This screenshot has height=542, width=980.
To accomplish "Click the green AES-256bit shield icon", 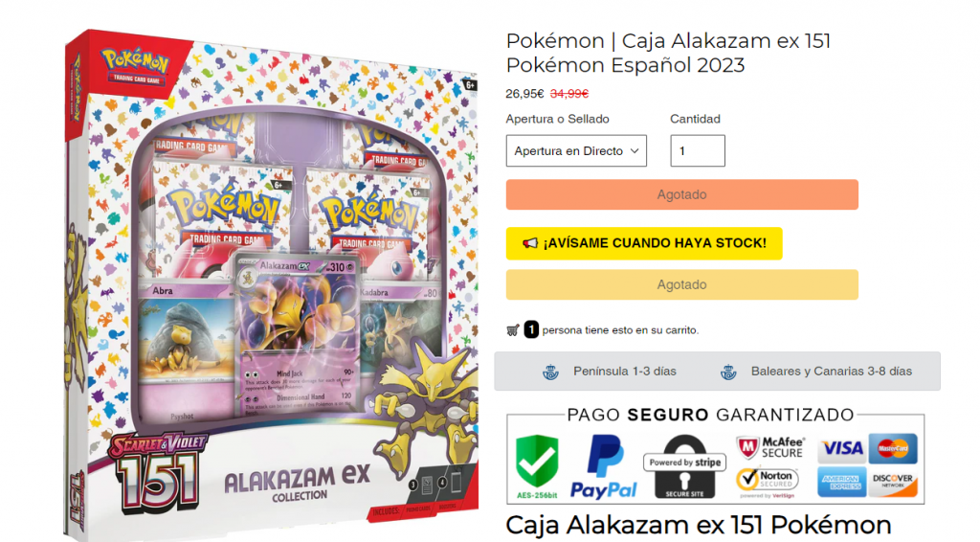I will click(537, 466).
